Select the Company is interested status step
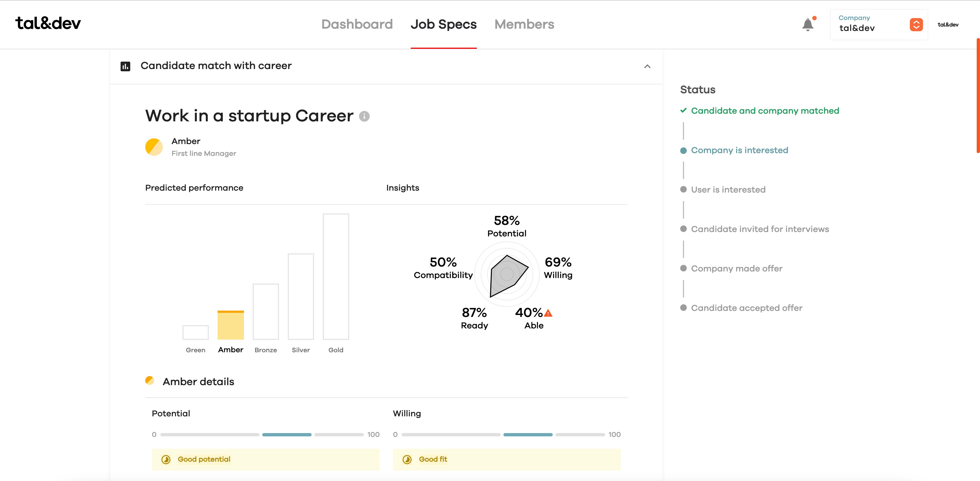The image size is (980, 481). 739,150
